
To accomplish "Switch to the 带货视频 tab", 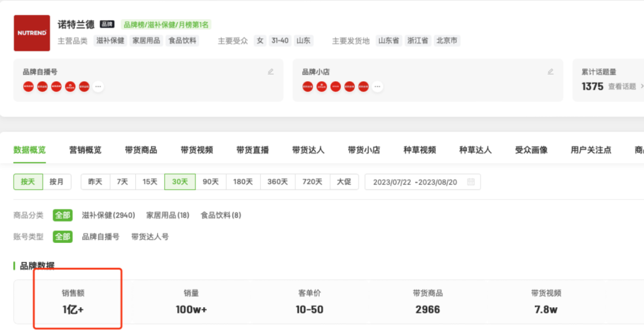I will coord(197,150).
